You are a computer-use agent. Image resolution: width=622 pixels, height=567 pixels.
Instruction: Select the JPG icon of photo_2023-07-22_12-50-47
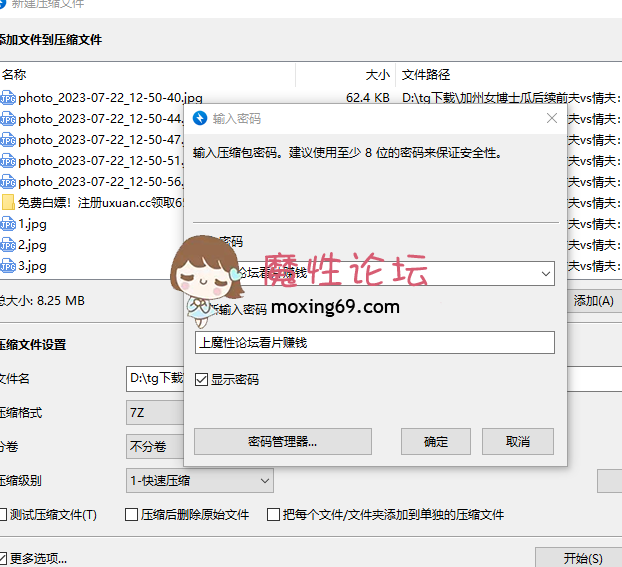pos(8,140)
